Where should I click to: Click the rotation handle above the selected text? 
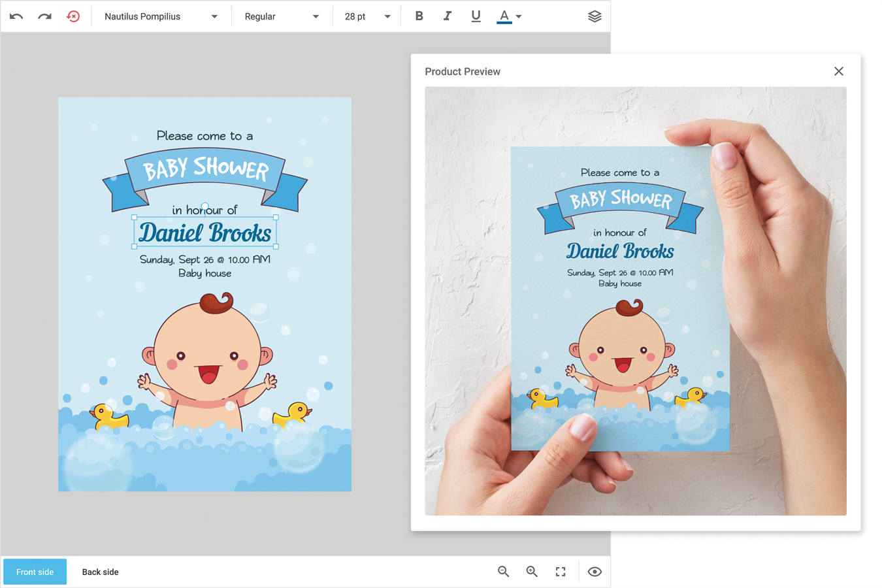(x=205, y=206)
